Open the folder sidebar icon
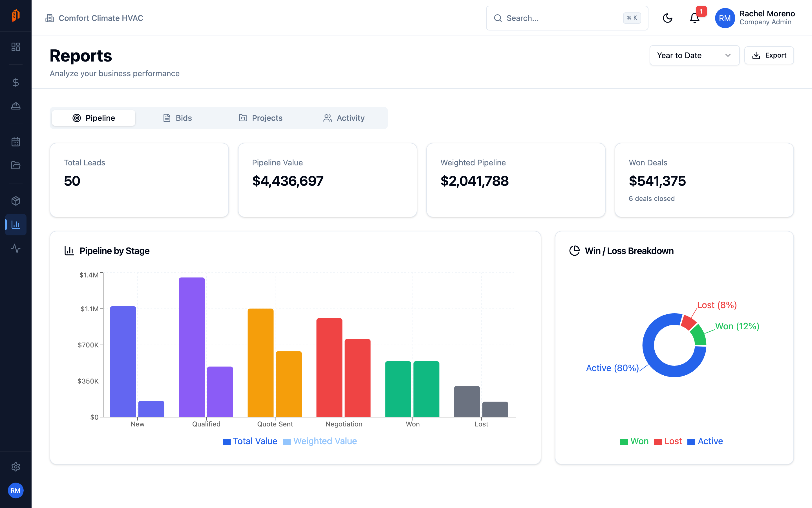812x508 pixels. coord(16,165)
